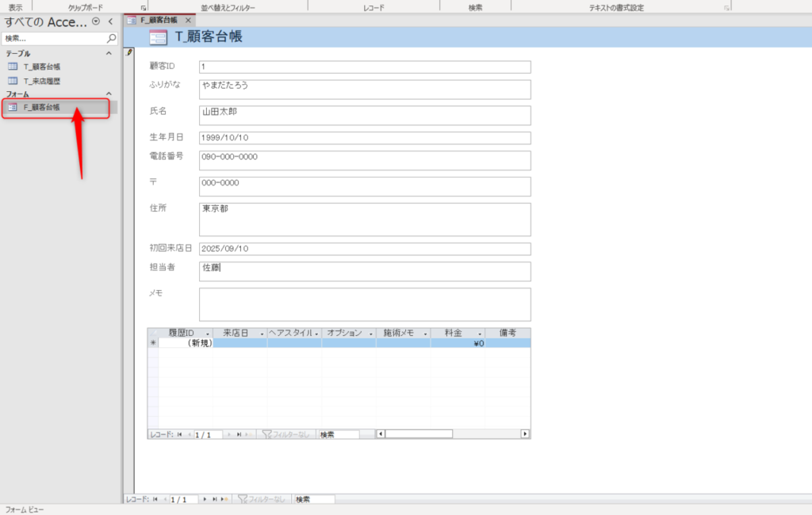Click the main form's bottom 検索 search box
Viewport: 812px width, 515px height.
pyautogui.click(x=313, y=499)
